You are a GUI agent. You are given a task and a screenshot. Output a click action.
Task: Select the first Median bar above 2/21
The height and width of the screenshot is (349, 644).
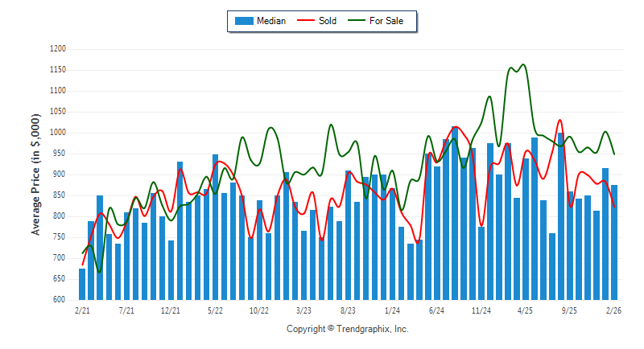pyautogui.click(x=82, y=284)
